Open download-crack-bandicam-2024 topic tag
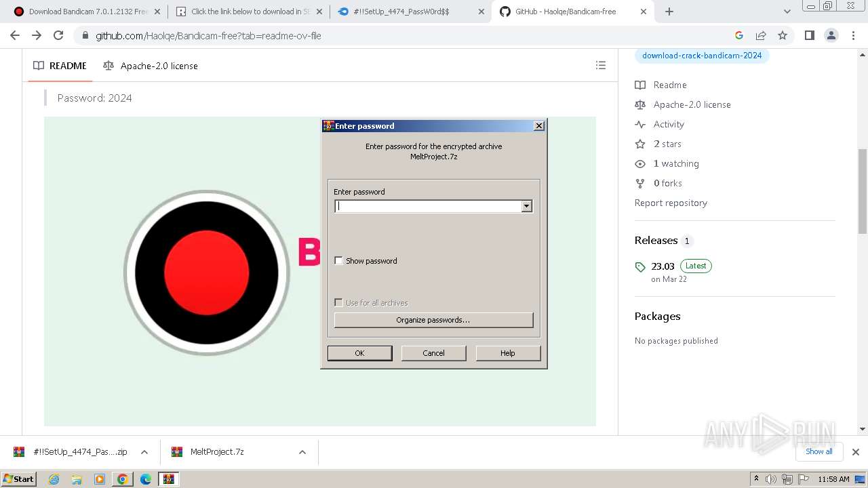 [x=702, y=56]
